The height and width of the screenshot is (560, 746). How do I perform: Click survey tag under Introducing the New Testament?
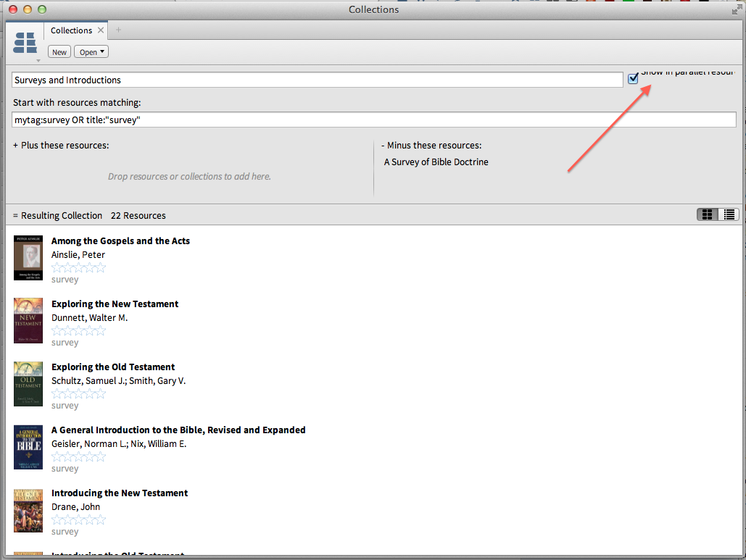coord(65,532)
